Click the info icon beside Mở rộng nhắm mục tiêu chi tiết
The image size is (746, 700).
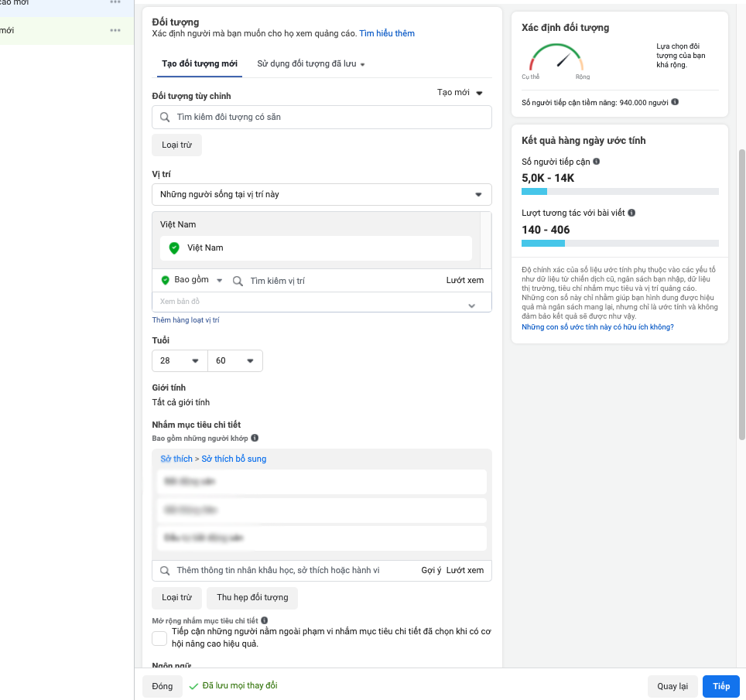pos(265,620)
